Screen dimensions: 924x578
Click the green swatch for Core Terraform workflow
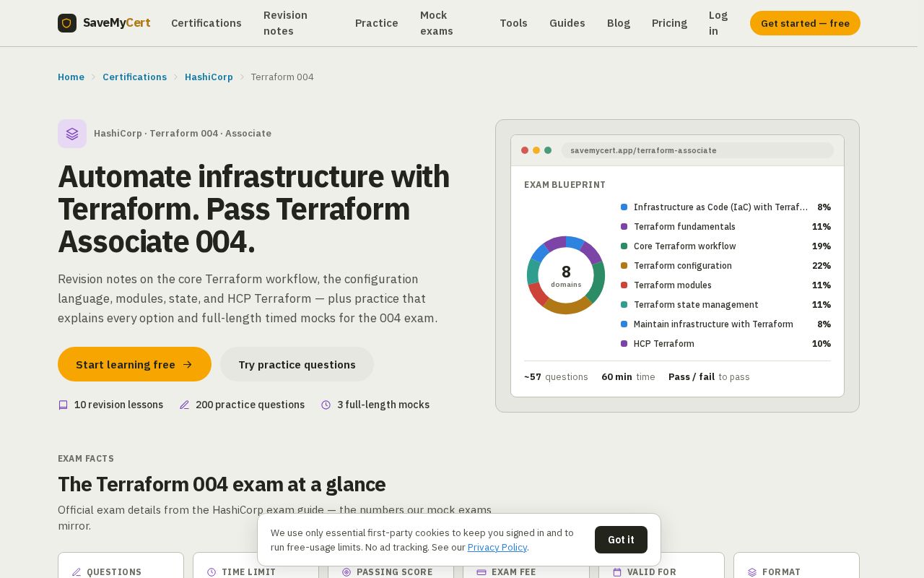(624, 246)
